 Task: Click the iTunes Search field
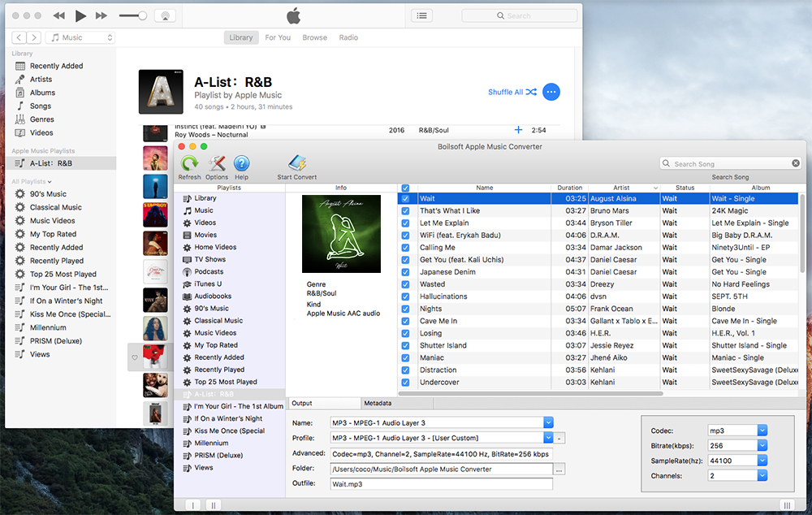(520, 15)
